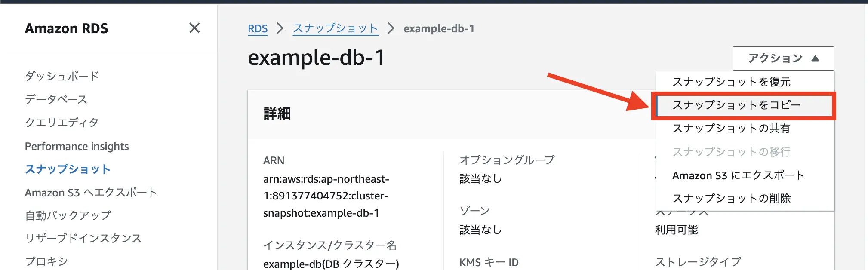Open ダッシュボード in the sidebar

click(x=62, y=76)
